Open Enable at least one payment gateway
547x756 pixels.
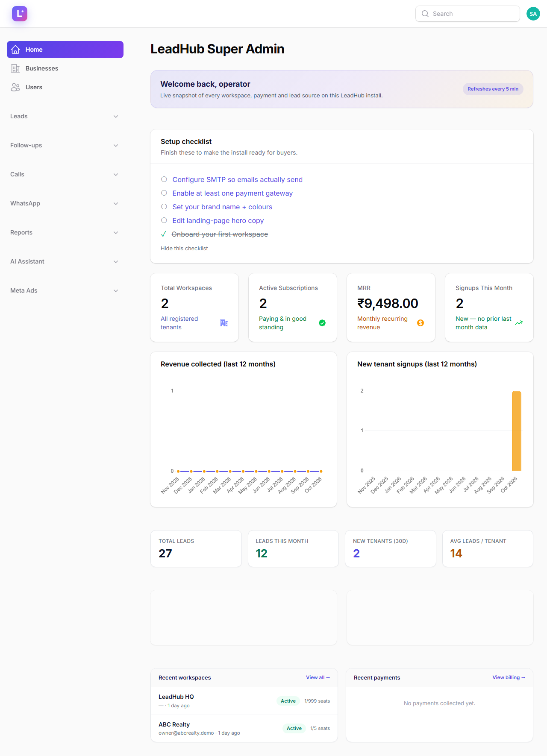point(232,193)
